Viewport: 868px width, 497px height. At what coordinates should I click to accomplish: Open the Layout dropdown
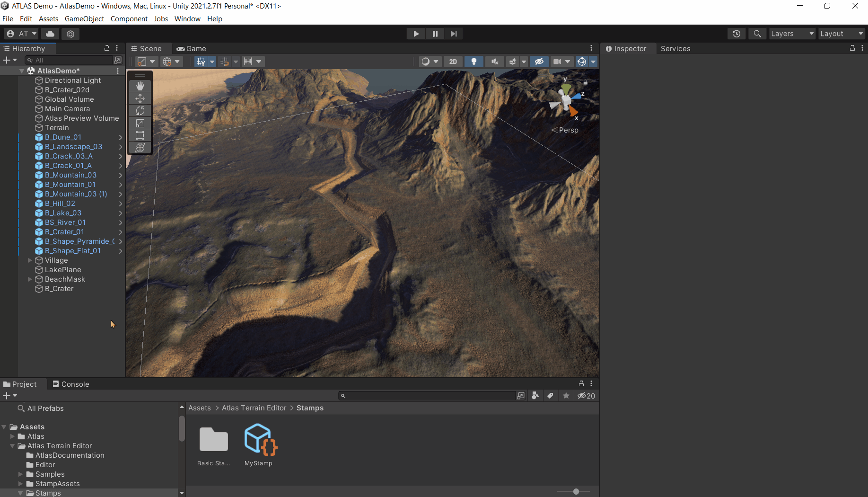842,34
